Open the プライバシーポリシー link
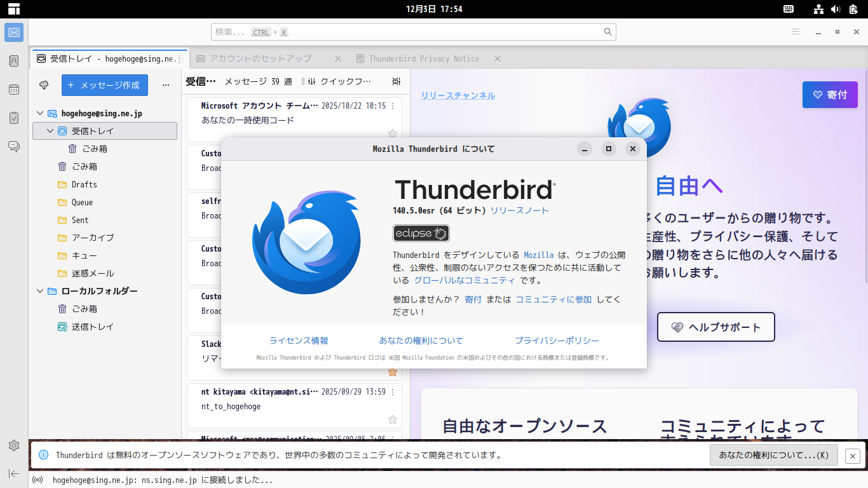This screenshot has height=488, width=868. [x=557, y=341]
